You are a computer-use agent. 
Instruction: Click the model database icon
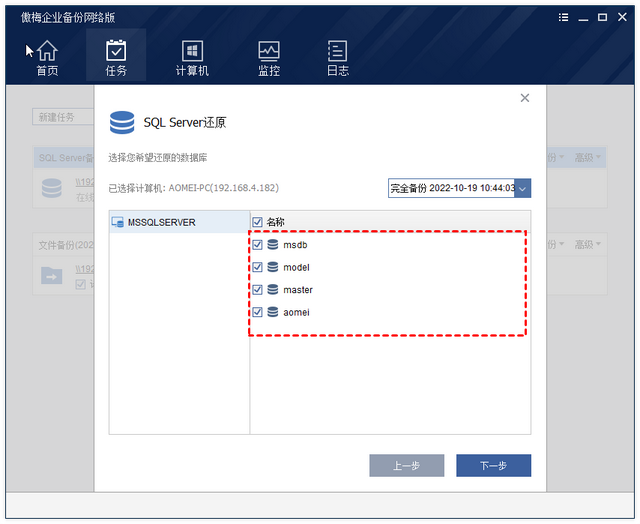pos(273,267)
